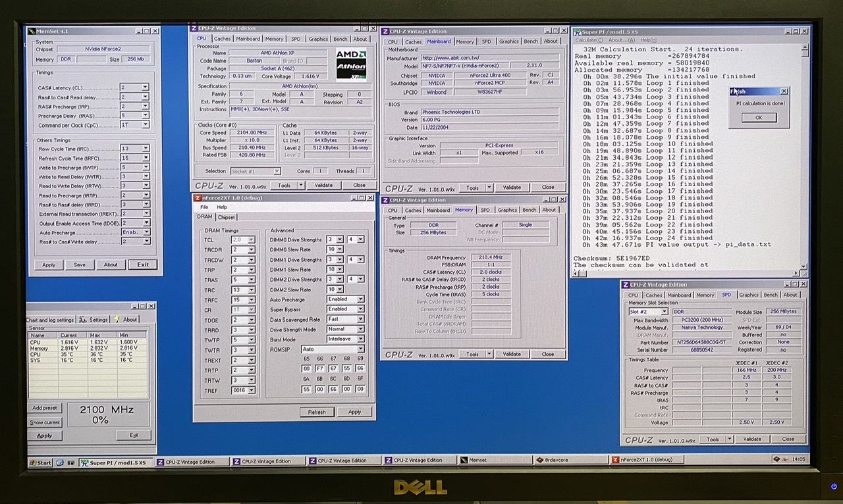This screenshot has height=504, width=843.
Task: Click the Name column header in sensor table
Action: pos(43,336)
